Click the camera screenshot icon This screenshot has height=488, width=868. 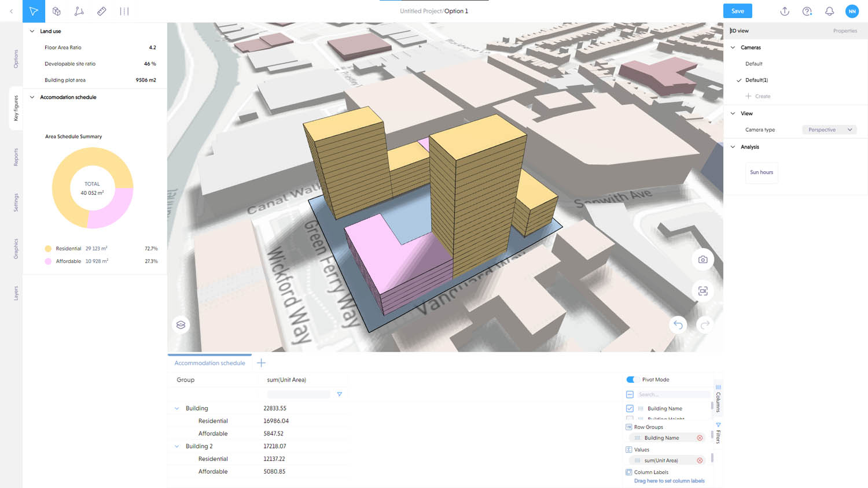[703, 260]
